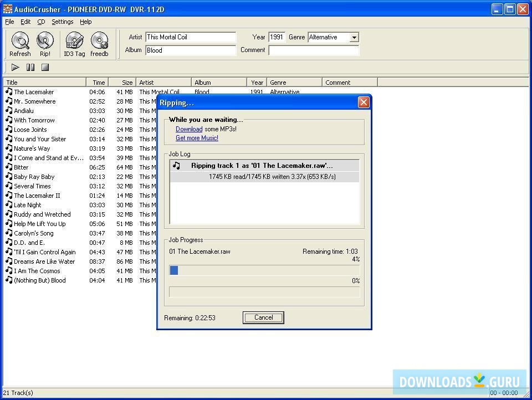
Task: Play the selected track
Action: [16, 67]
